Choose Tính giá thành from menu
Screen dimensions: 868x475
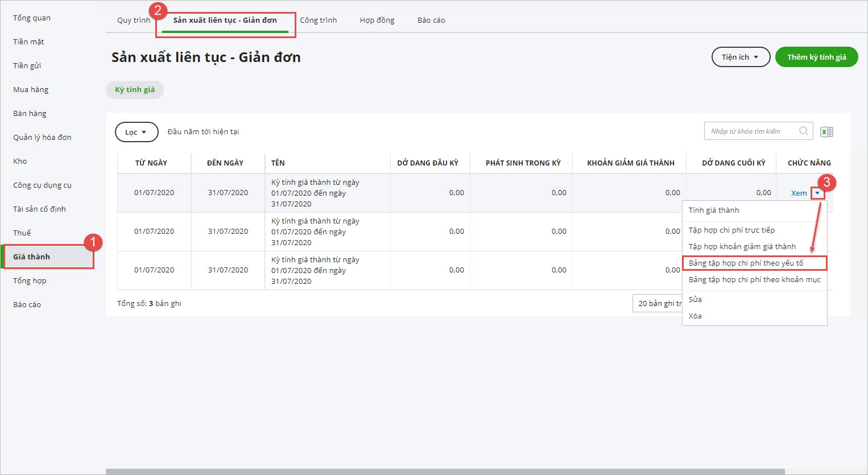tap(714, 210)
